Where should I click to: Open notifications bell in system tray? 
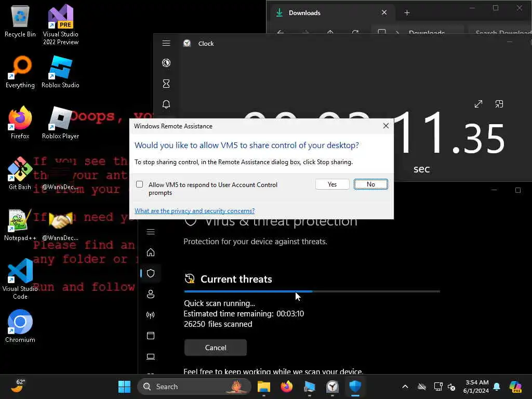coord(497,387)
